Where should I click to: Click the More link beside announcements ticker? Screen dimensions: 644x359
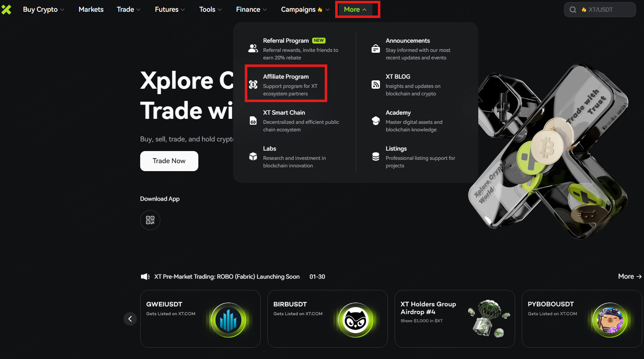(629, 276)
